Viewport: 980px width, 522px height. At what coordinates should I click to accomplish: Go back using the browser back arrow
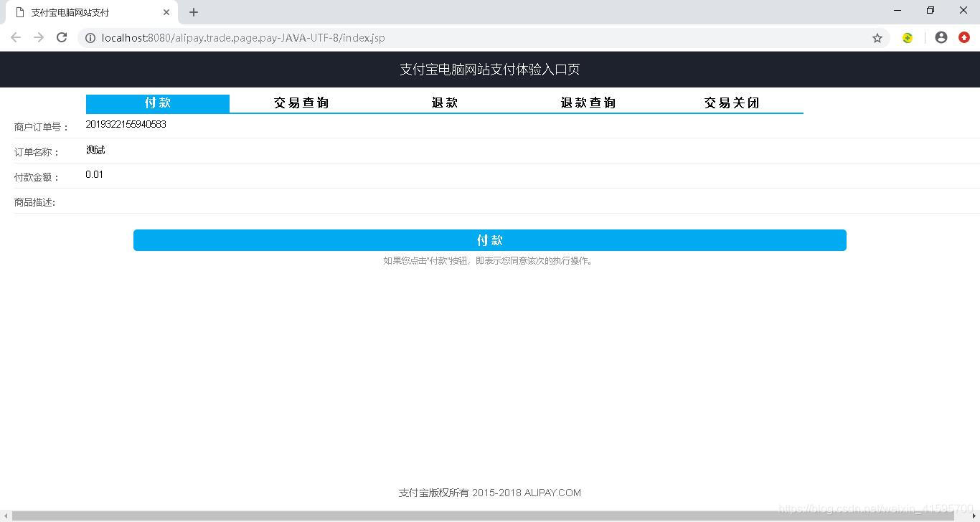coord(16,38)
